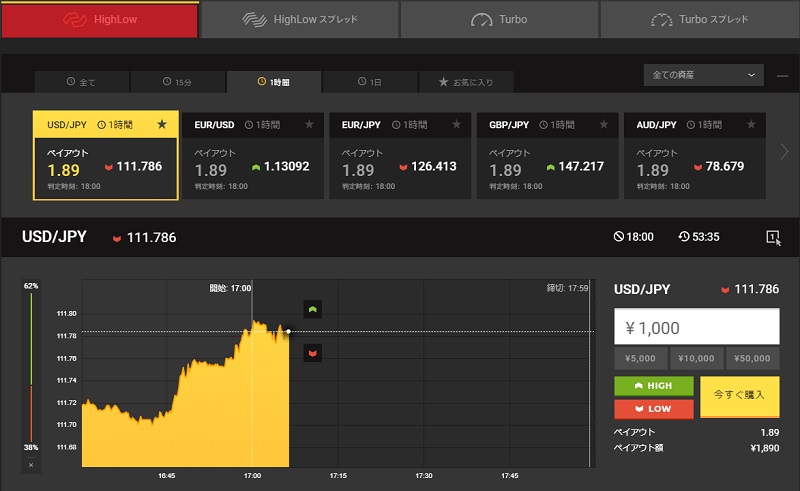800x491 pixels.
Task: Click the 62% sentiment label
Action: point(31,286)
